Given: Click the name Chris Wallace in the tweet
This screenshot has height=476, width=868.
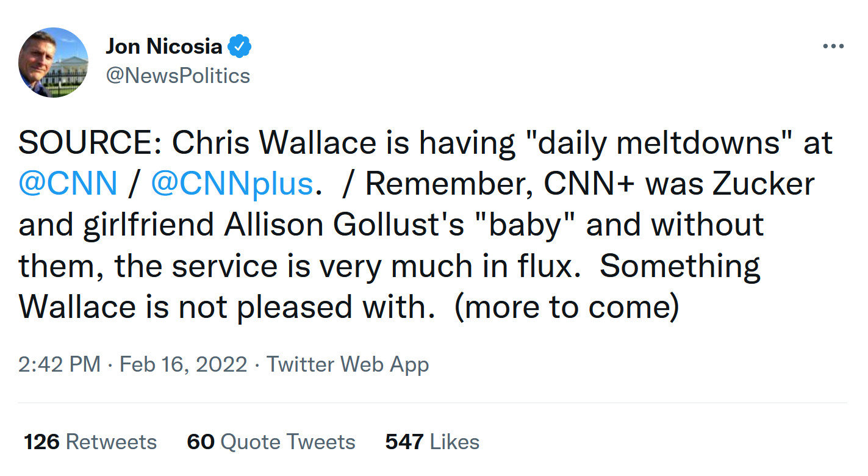Looking at the screenshot, I should [x=274, y=143].
